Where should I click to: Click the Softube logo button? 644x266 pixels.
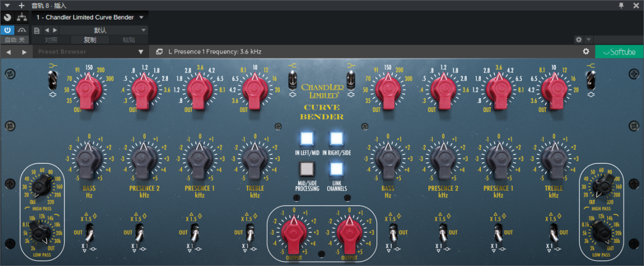619,52
